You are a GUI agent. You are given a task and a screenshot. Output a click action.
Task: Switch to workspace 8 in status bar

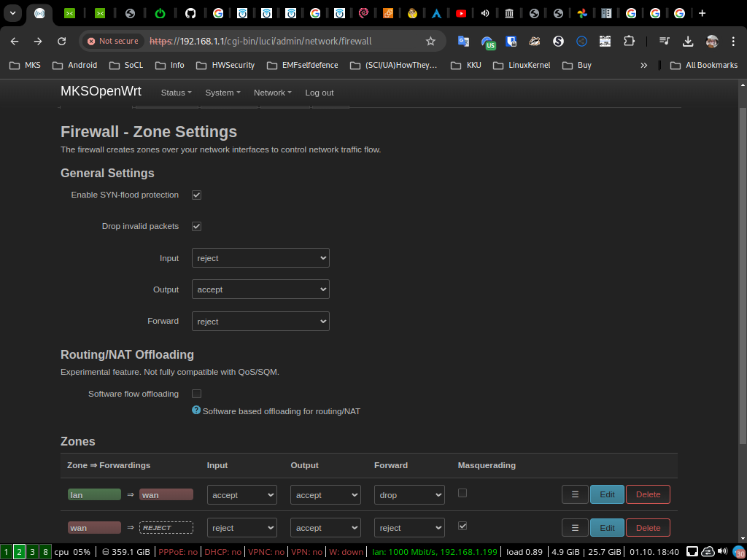45,552
